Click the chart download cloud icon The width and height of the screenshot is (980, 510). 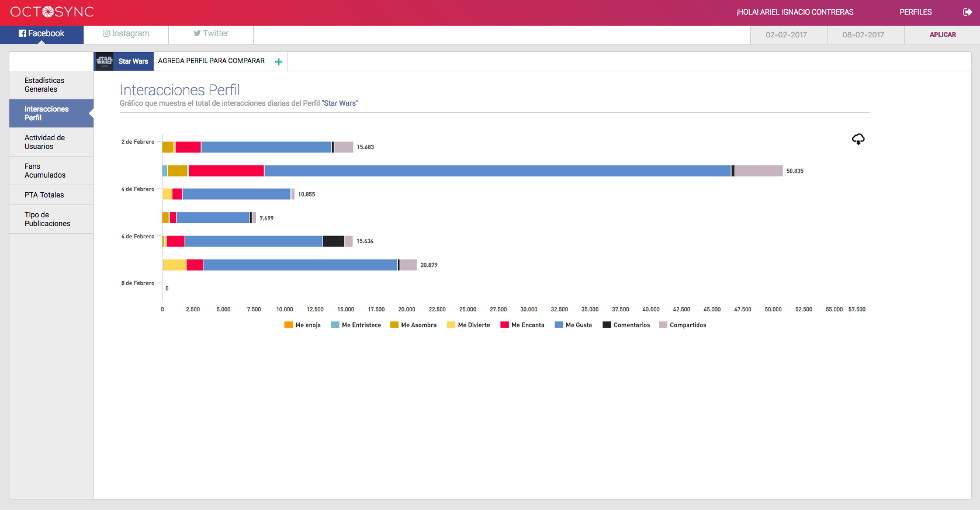click(858, 139)
